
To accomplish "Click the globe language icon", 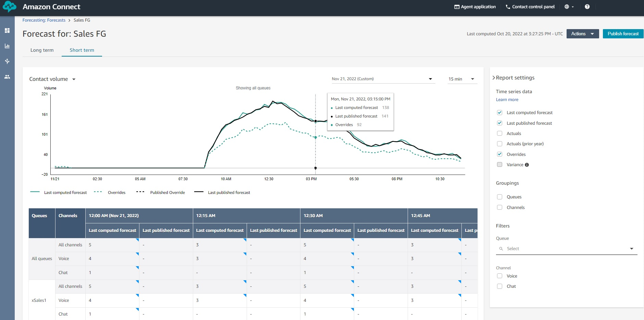I will pos(567,7).
